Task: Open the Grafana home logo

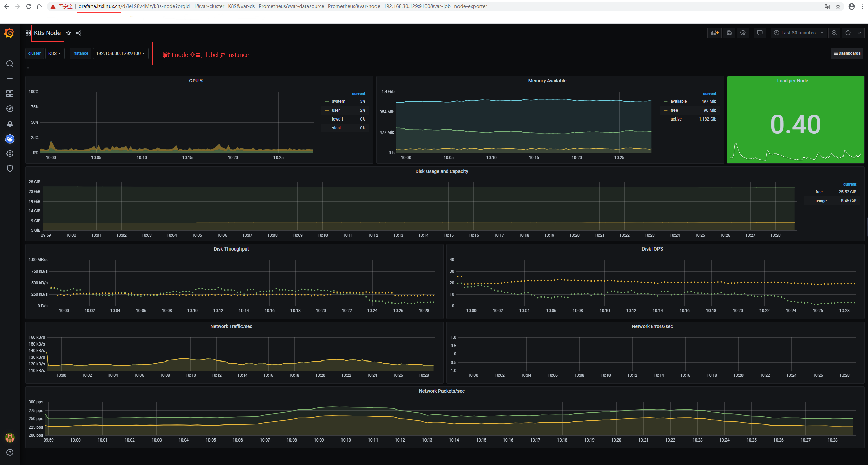Action: tap(10, 33)
